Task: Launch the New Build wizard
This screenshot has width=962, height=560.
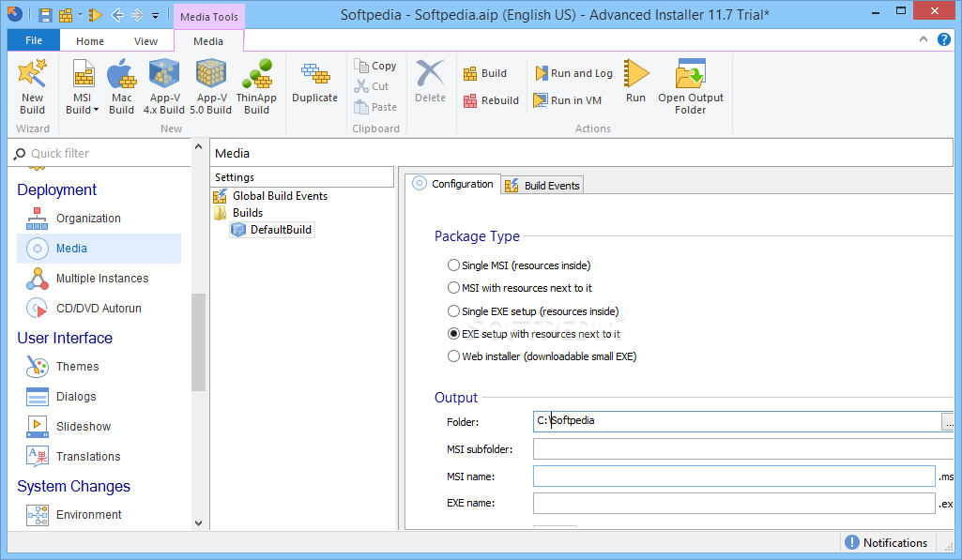Action: pos(33,86)
